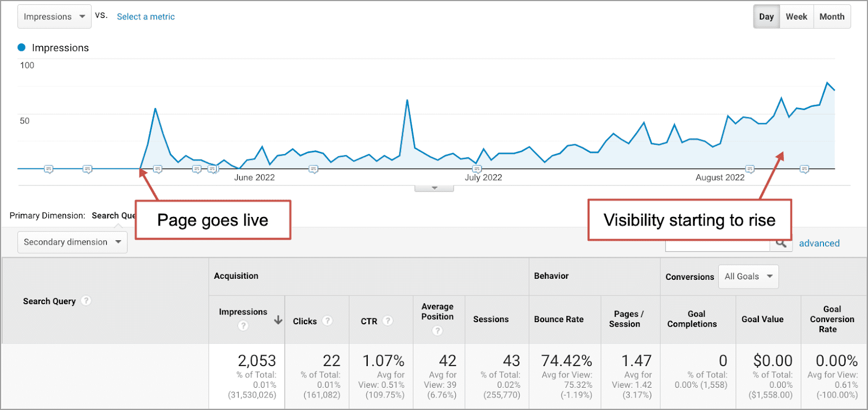The width and height of the screenshot is (868, 410).
Task: Click the help icon beside CTR
Action: (387, 321)
